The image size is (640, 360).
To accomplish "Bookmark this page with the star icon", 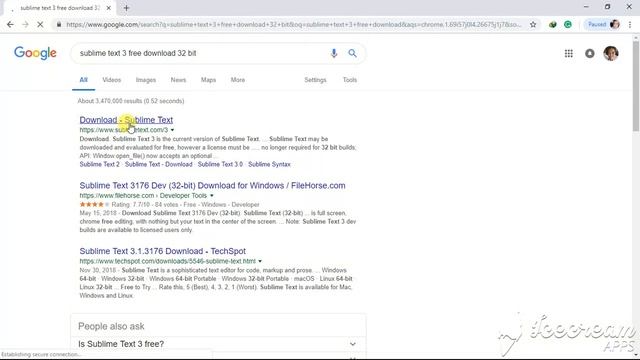I will 533,24.
